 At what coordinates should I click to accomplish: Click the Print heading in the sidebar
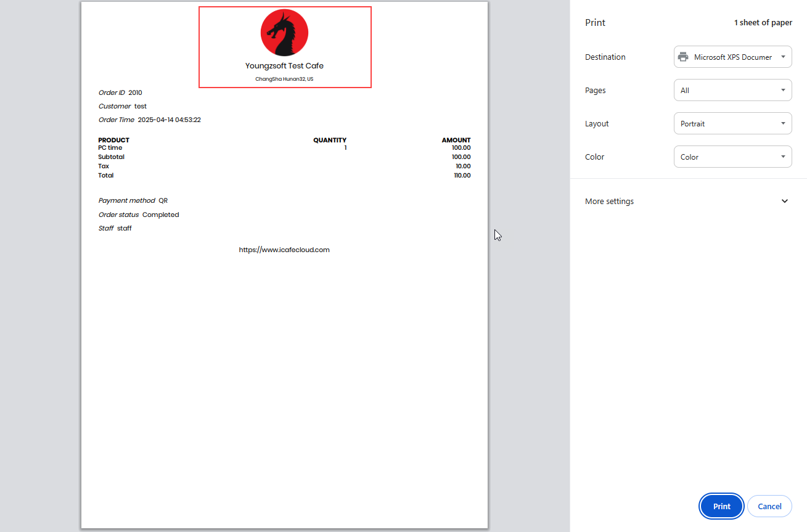point(595,23)
